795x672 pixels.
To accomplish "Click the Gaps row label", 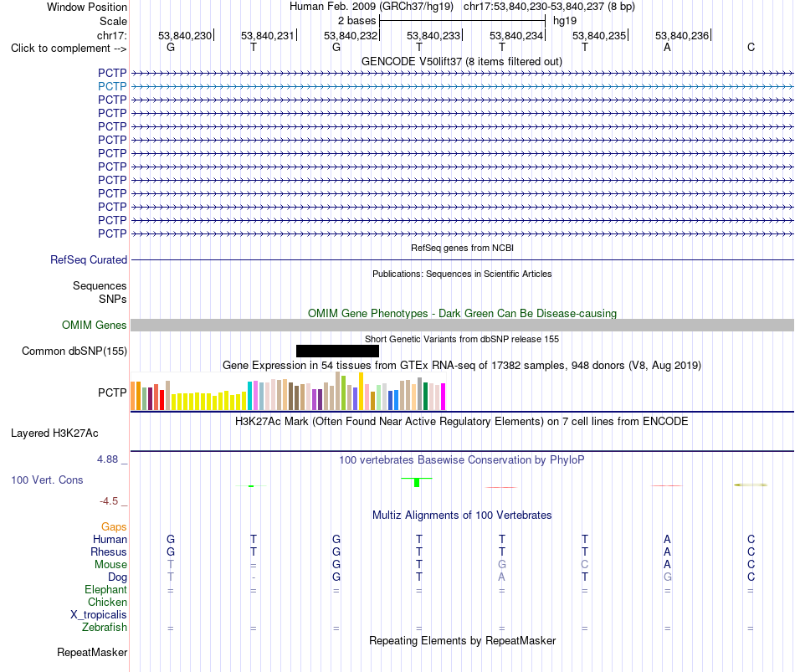I will 114,527.
